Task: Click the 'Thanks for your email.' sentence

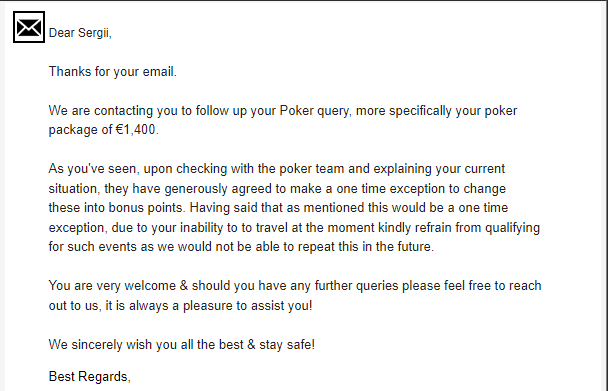Action: click(x=113, y=72)
